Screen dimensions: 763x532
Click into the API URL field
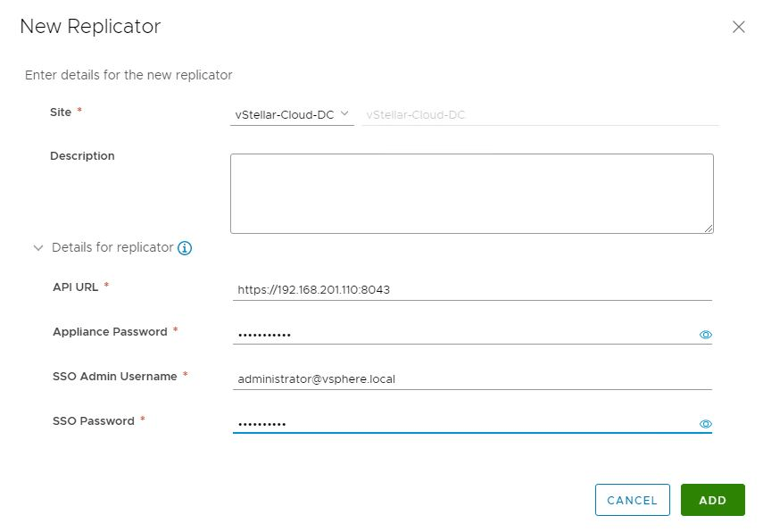click(472, 290)
